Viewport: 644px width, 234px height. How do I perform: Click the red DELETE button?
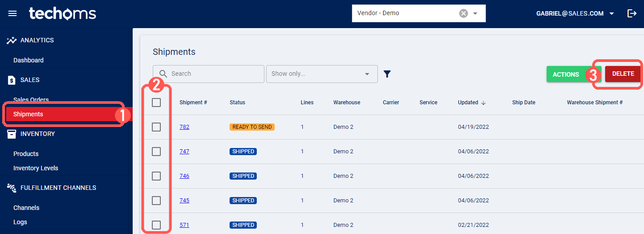pos(623,74)
